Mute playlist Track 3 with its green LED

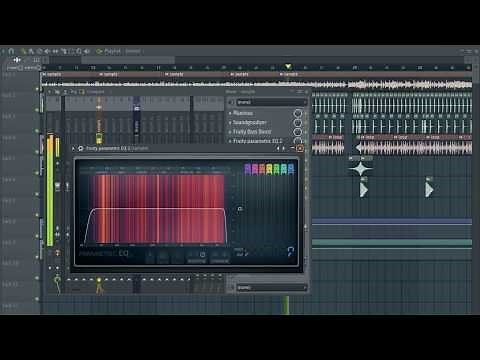pyautogui.click(x=37, y=131)
